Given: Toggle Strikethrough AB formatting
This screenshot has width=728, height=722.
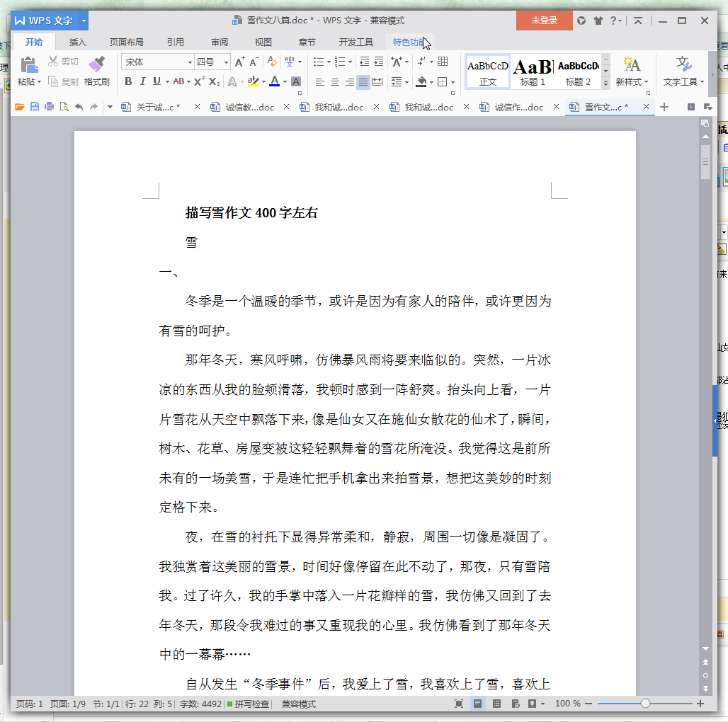Looking at the screenshot, I should [x=178, y=81].
